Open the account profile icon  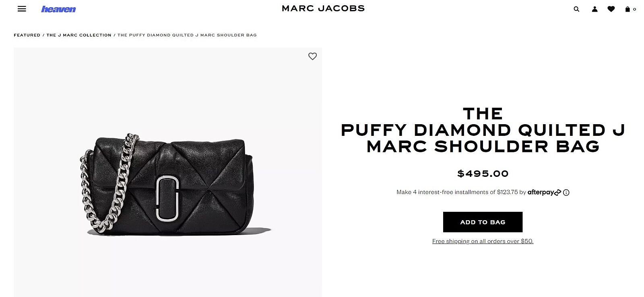[594, 9]
